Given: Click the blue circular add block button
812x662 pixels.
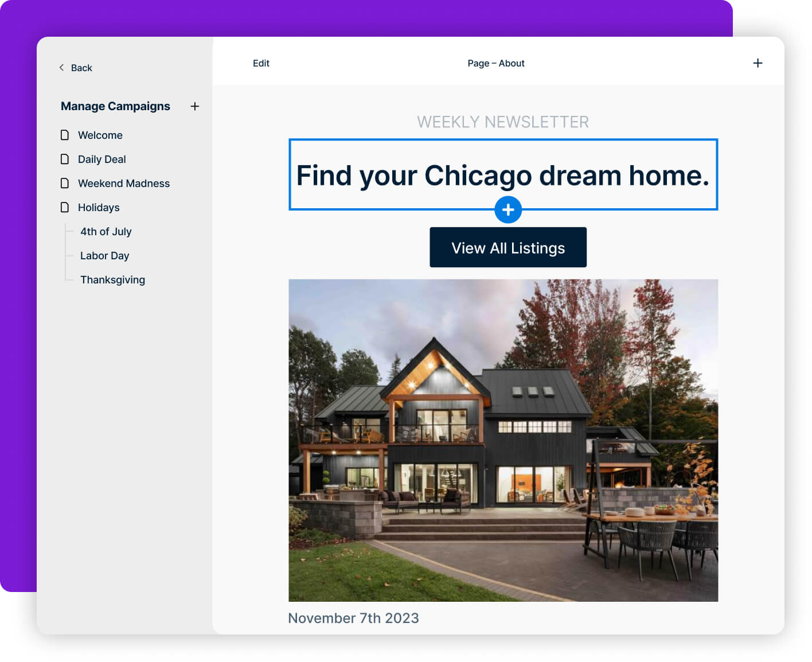Looking at the screenshot, I should (x=508, y=210).
